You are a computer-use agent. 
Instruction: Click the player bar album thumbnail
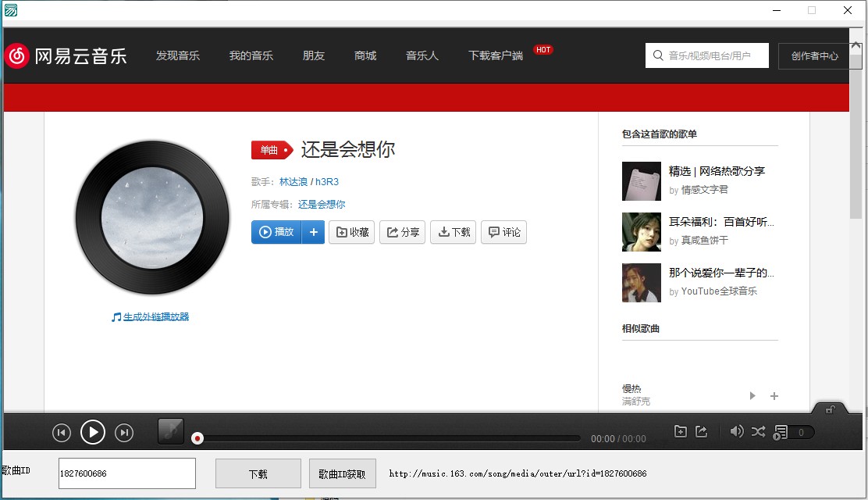(170, 431)
